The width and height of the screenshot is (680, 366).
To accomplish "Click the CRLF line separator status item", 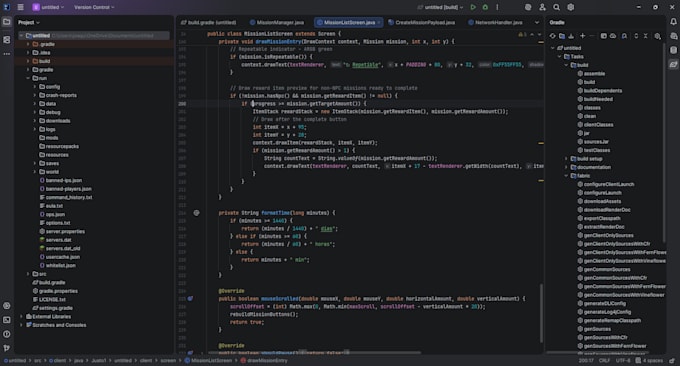I will point(605,360).
